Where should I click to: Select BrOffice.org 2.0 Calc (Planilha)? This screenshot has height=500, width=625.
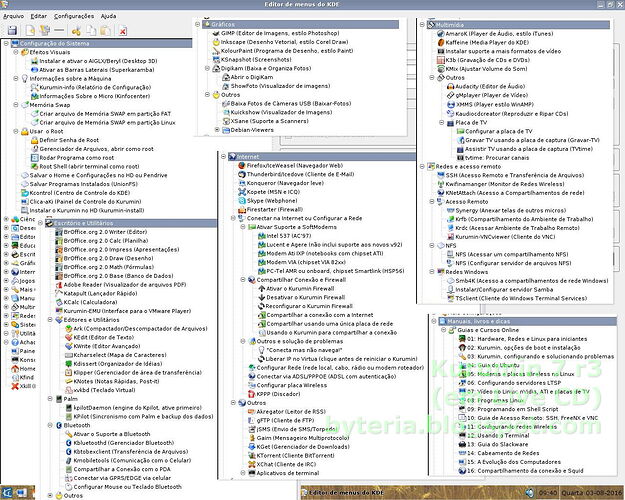106,241
